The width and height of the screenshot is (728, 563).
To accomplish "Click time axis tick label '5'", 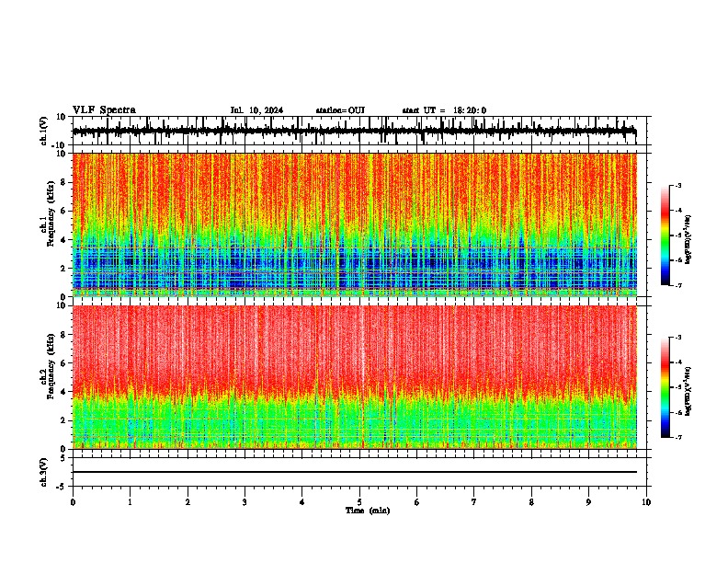I will tap(359, 502).
